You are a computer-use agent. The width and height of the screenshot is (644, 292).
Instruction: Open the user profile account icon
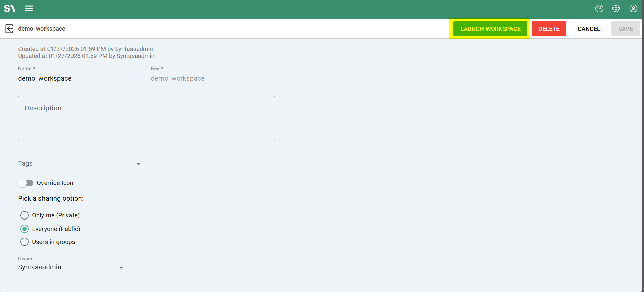point(633,9)
